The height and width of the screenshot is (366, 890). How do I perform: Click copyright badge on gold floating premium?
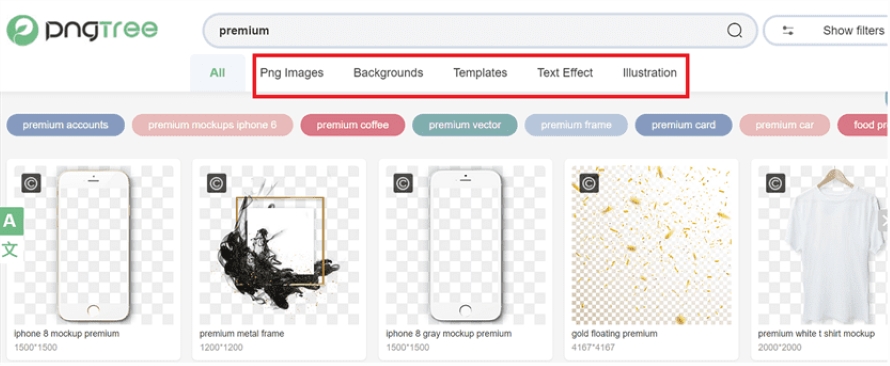[x=589, y=183]
